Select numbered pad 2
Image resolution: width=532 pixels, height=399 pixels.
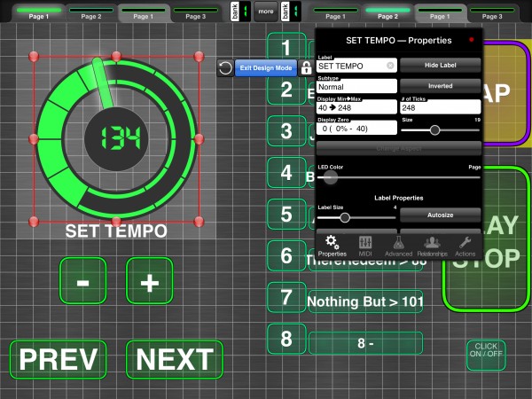[x=286, y=90]
